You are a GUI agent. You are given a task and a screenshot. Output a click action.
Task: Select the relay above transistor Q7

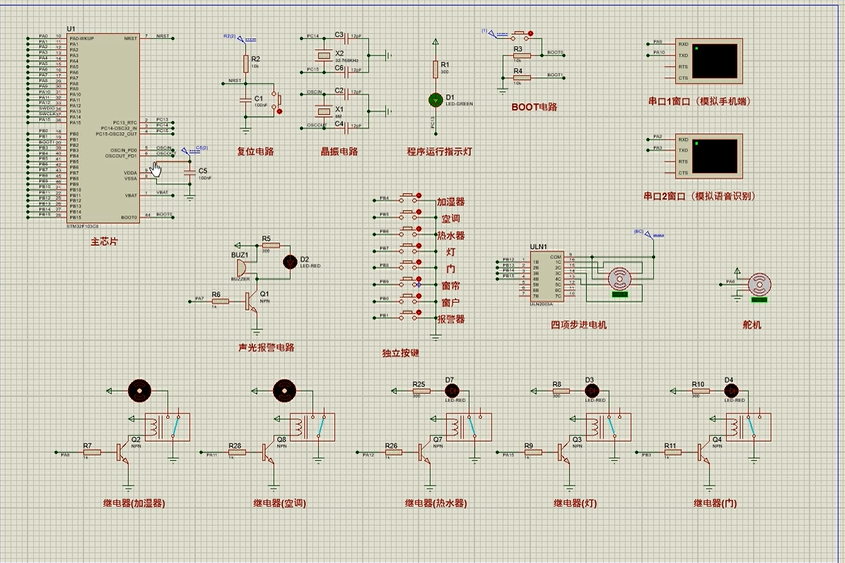(469, 427)
